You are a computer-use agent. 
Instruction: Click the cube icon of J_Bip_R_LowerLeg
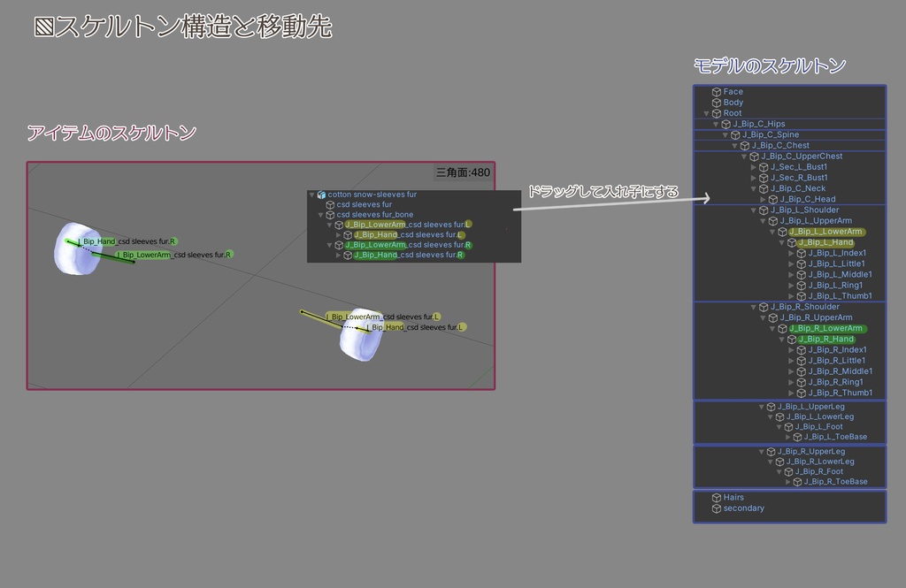pos(779,462)
